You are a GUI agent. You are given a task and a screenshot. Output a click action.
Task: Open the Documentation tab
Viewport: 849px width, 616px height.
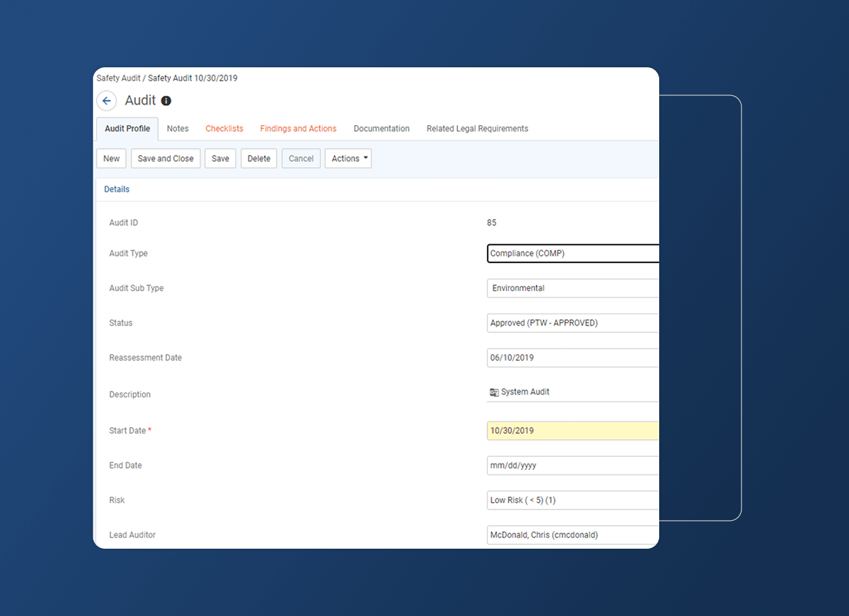coord(381,129)
